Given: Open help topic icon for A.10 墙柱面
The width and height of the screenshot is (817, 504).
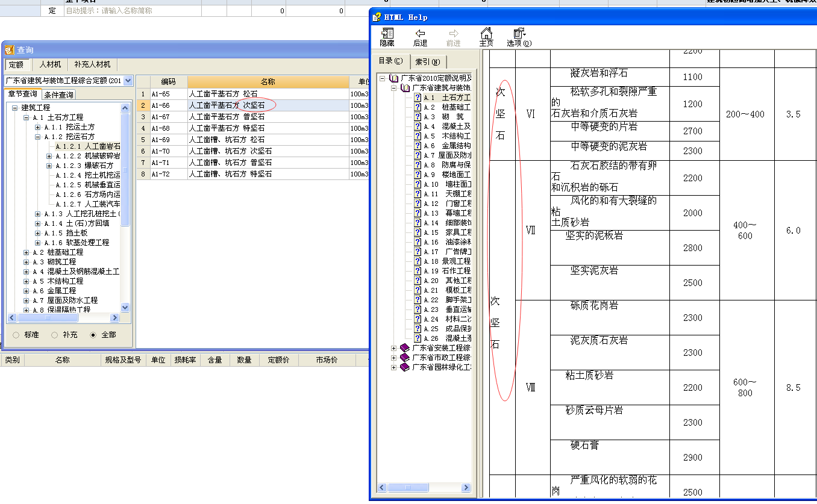Looking at the screenshot, I should [x=418, y=184].
